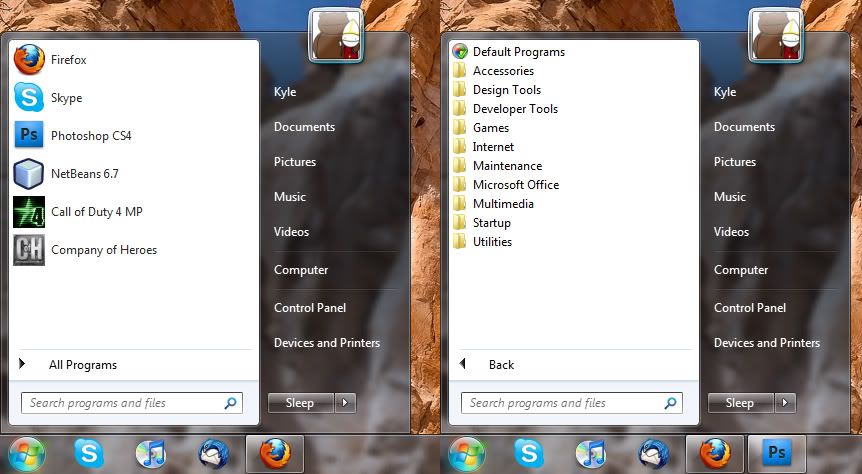Open Videos in right Start menu
This screenshot has width=862, height=474.
(x=731, y=232)
